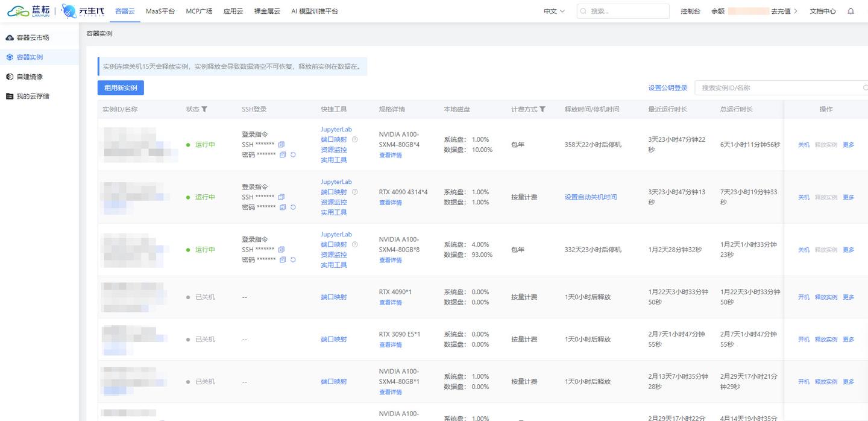The height and width of the screenshot is (421, 868).
Task: Launch JupyterLab for the RTX 4090 4314*4 instance
Action: click(336, 182)
